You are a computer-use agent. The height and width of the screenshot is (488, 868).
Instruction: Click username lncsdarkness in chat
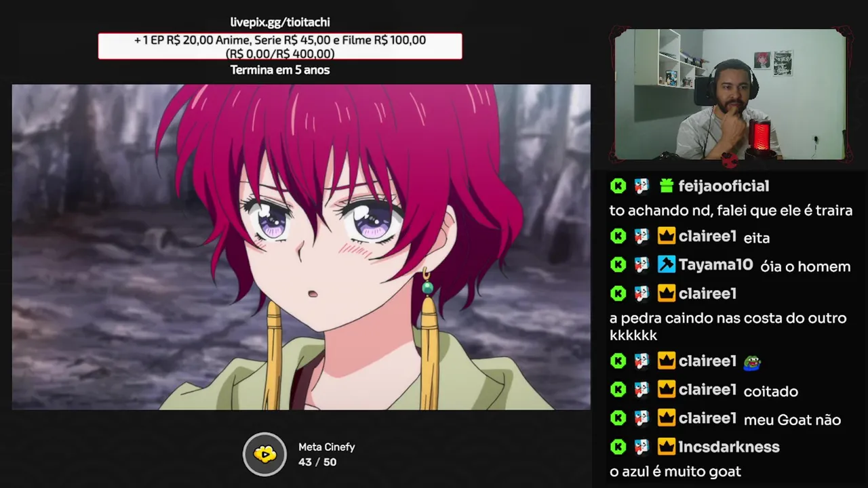tap(729, 447)
